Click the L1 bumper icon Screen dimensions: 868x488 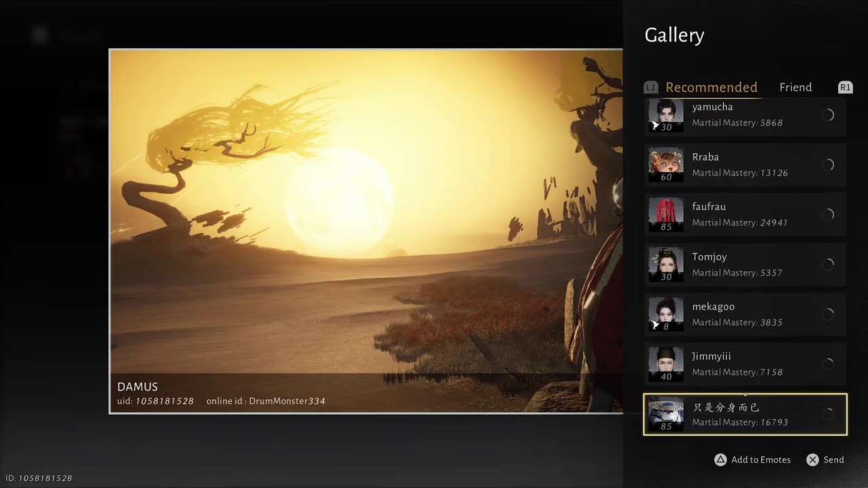[651, 87]
